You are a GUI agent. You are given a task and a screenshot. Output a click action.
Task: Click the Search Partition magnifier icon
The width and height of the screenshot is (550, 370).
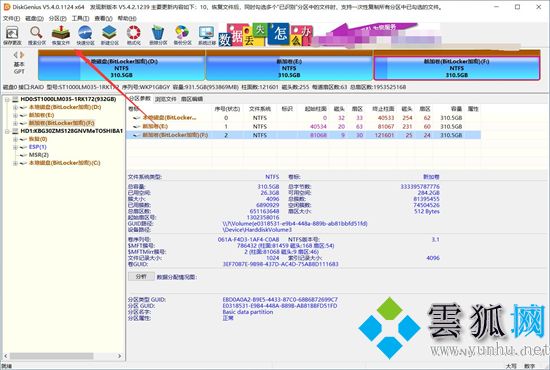[36, 35]
